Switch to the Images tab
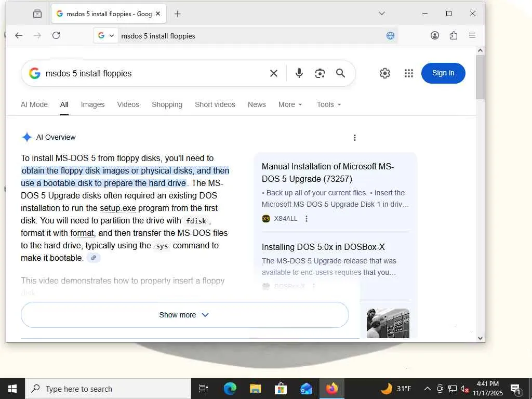The image size is (532, 399). click(x=92, y=104)
